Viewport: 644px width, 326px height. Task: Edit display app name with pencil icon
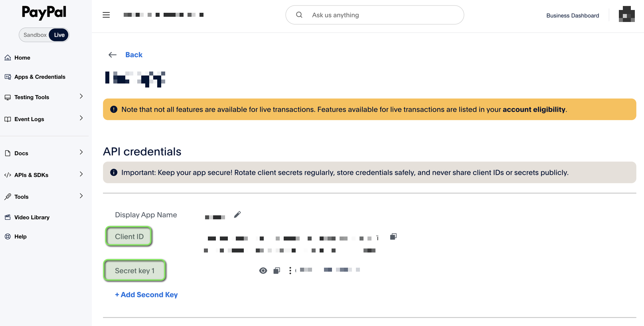[x=237, y=215]
